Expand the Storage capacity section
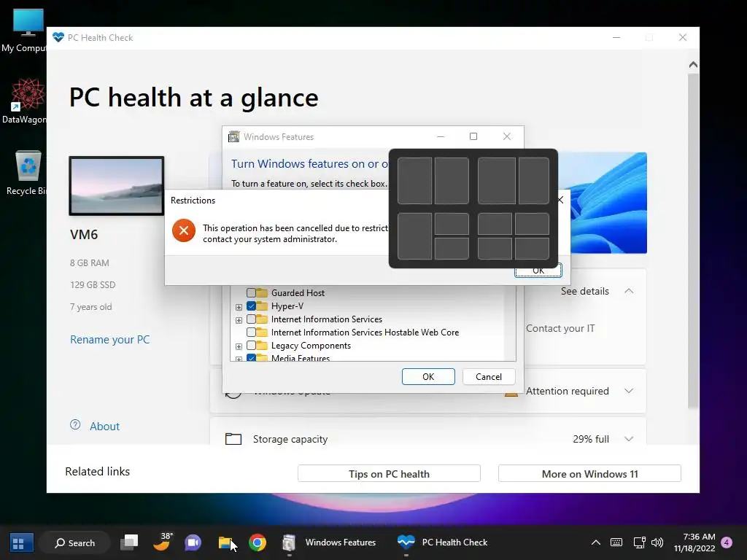747x560 pixels. 629,438
